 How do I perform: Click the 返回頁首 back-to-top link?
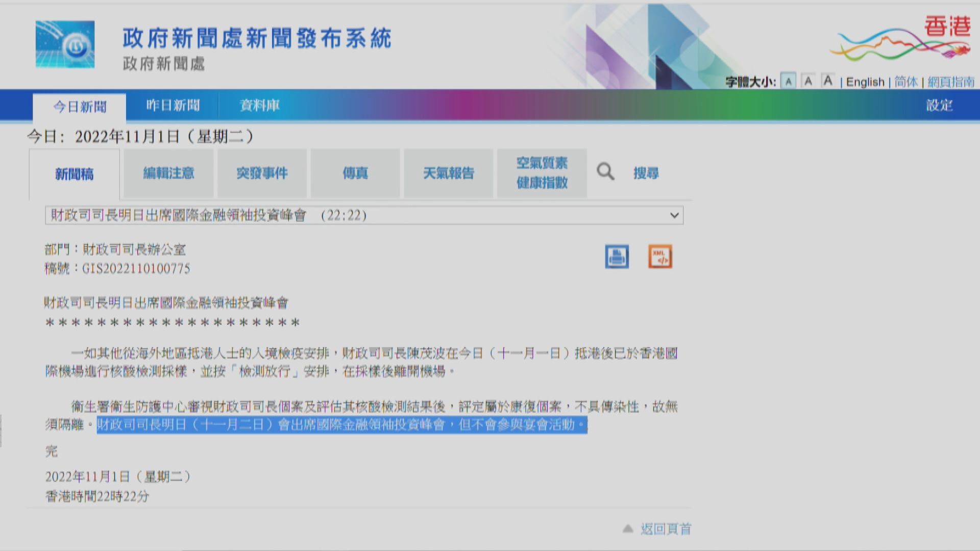[x=666, y=529]
